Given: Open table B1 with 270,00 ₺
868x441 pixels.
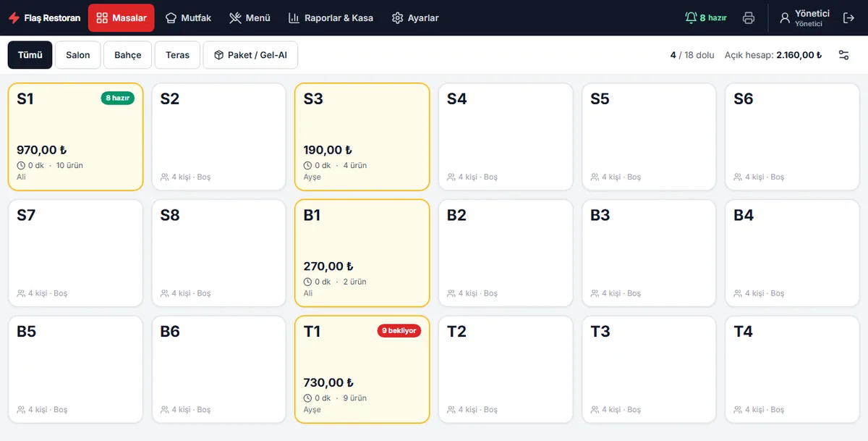Looking at the screenshot, I should (x=362, y=253).
